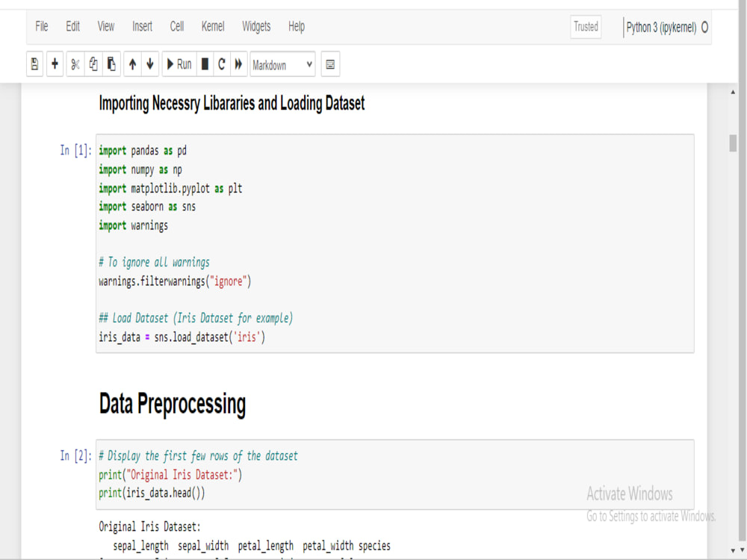This screenshot has width=747, height=560.
Task: Open the Widgets menu
Action: point(255,26)
